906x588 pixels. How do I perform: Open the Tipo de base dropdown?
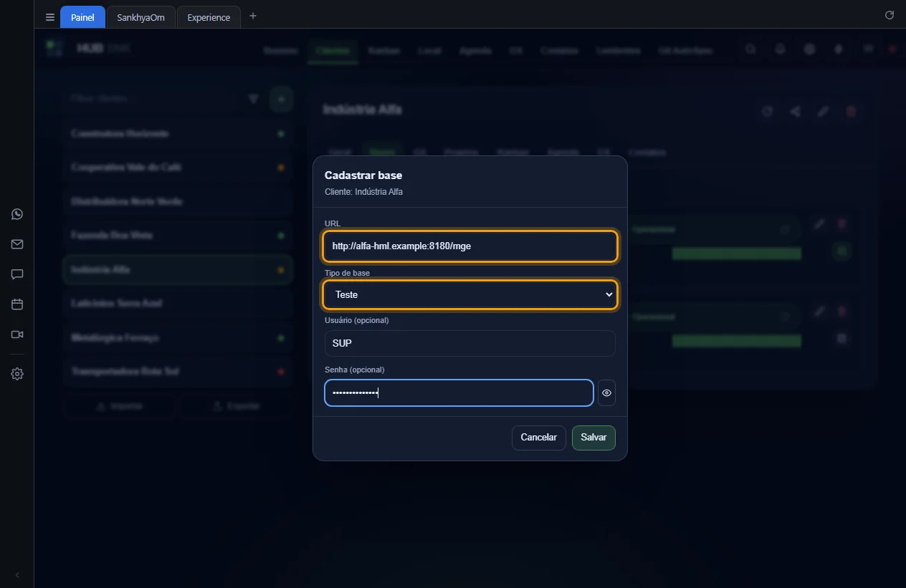pos(470,294)
